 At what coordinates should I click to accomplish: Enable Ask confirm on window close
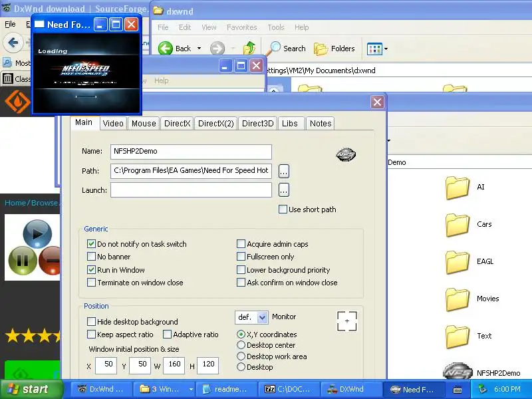pos(241,282)
